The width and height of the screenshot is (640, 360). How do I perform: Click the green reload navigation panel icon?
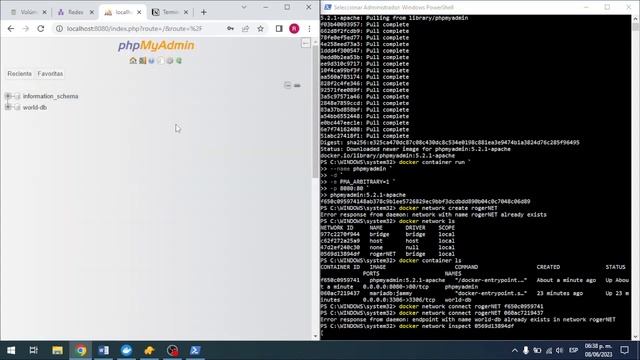(179, 61)
